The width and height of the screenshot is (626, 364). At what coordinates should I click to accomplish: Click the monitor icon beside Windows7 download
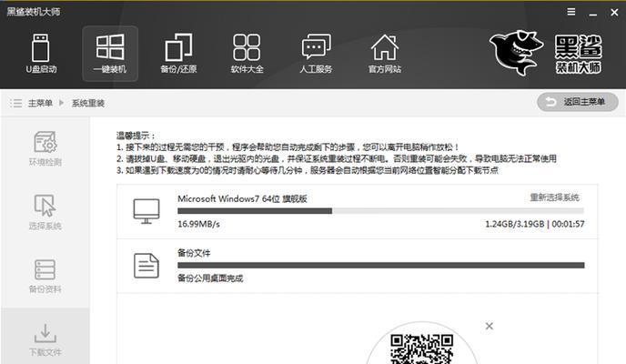click(x=146, y=211)
